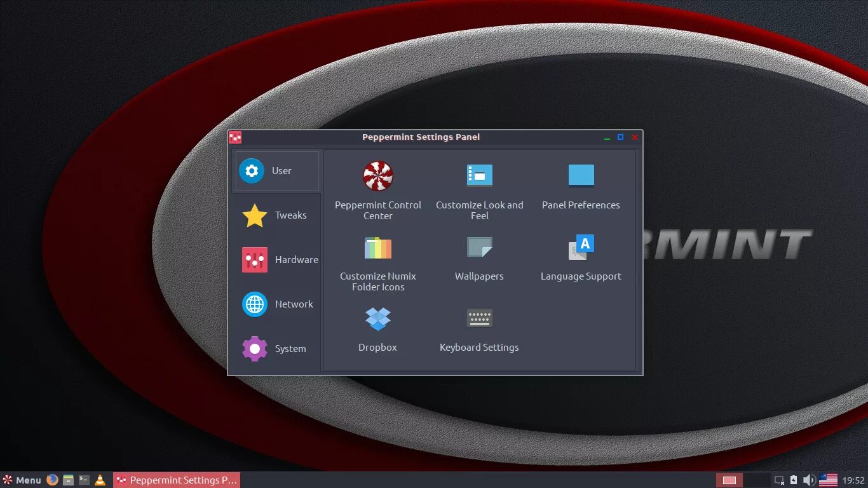Click the US flag keyboard layout indicator

827,480
